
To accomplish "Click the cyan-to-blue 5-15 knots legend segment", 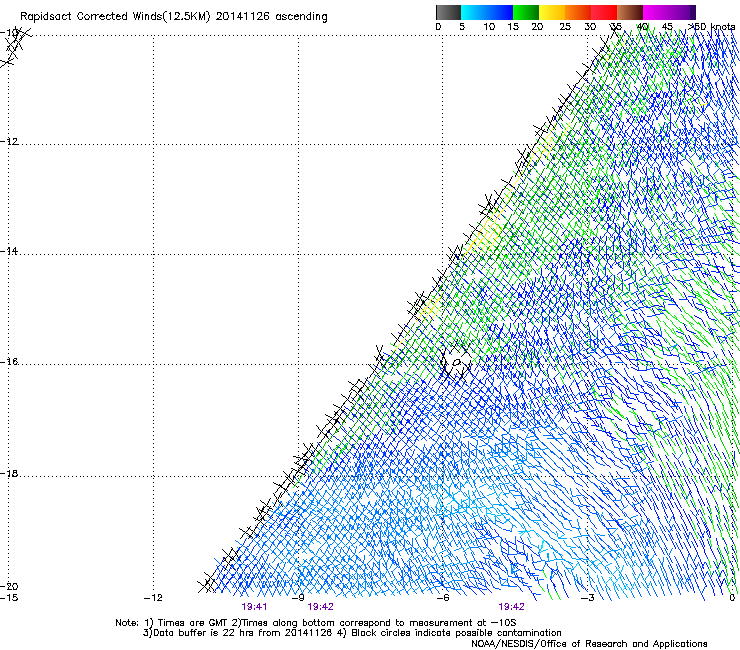I will [x=487, y=12].
